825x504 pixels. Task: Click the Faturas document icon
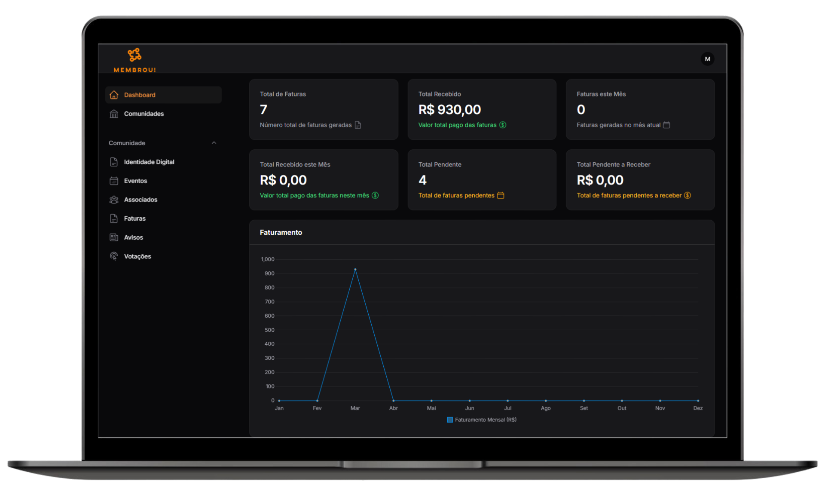click(113, 219)
